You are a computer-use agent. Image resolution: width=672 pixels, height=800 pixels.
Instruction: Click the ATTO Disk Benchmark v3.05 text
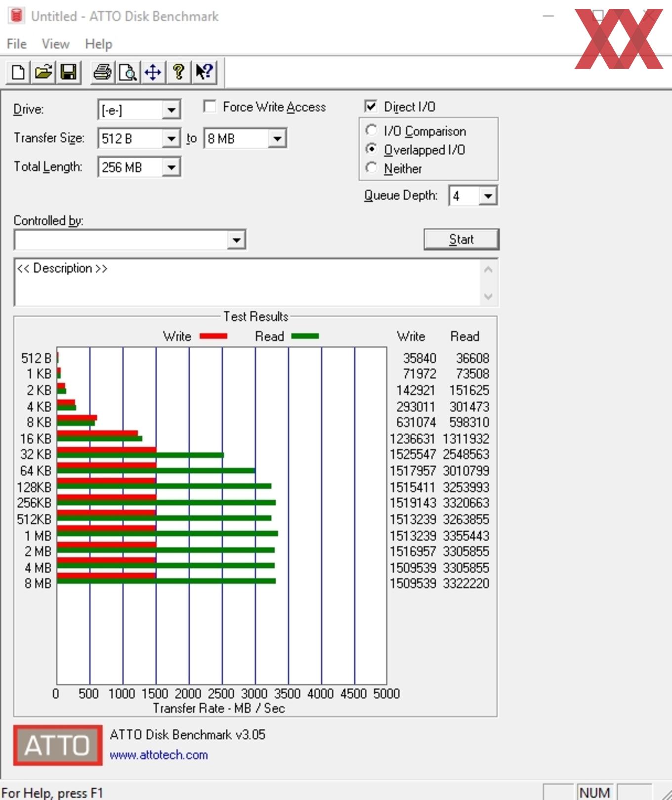coord(187,734)
